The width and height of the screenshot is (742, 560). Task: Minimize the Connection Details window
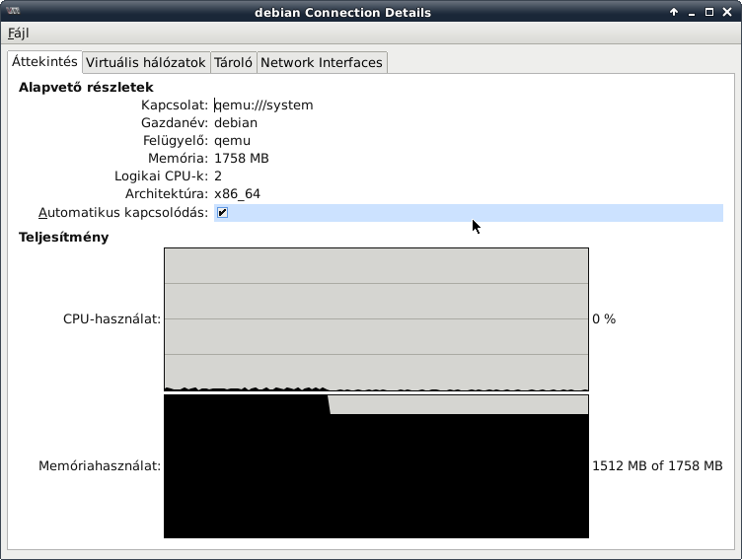coord(693,13)
